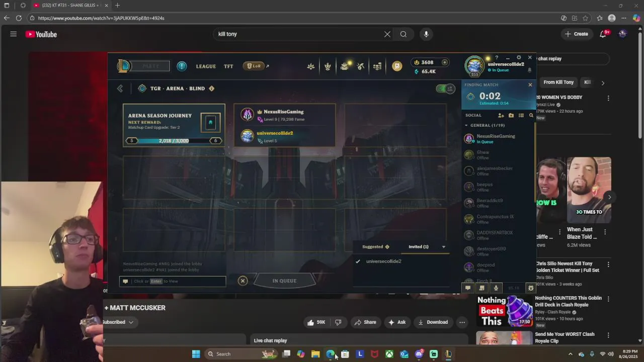Toggle the invited universecollide2 checkmark
Viewport: 644px width, 362px height.
coord(358,261)
